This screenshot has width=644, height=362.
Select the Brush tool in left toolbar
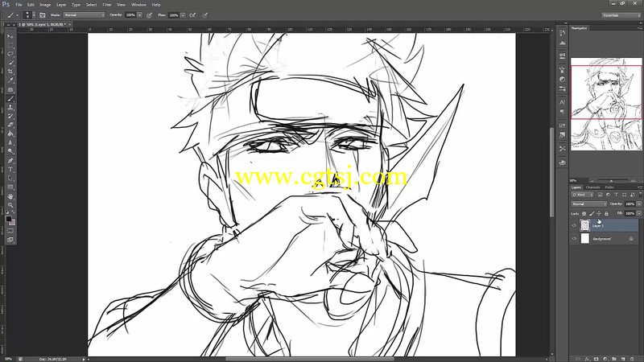pyautogui.click(x=10, y=98)
